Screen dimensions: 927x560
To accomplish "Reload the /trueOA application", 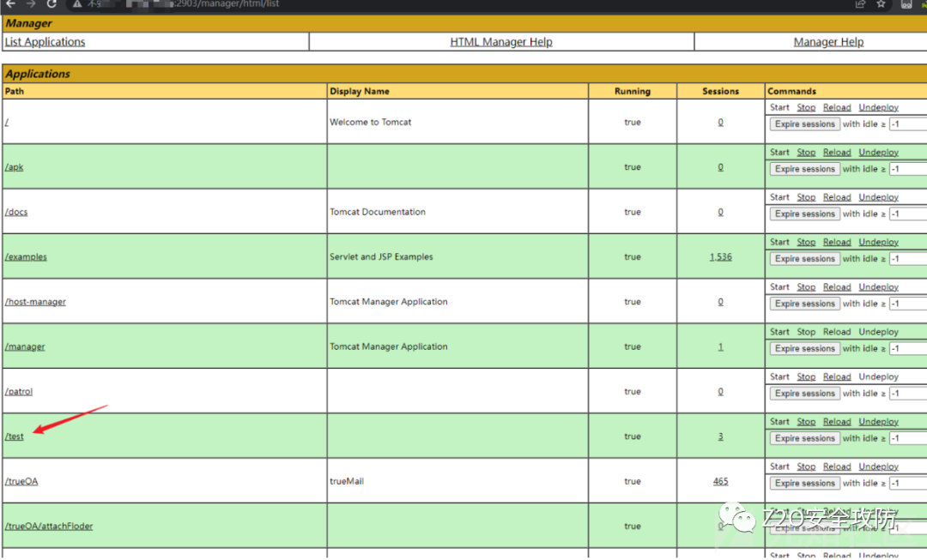I will click(837, 467).
